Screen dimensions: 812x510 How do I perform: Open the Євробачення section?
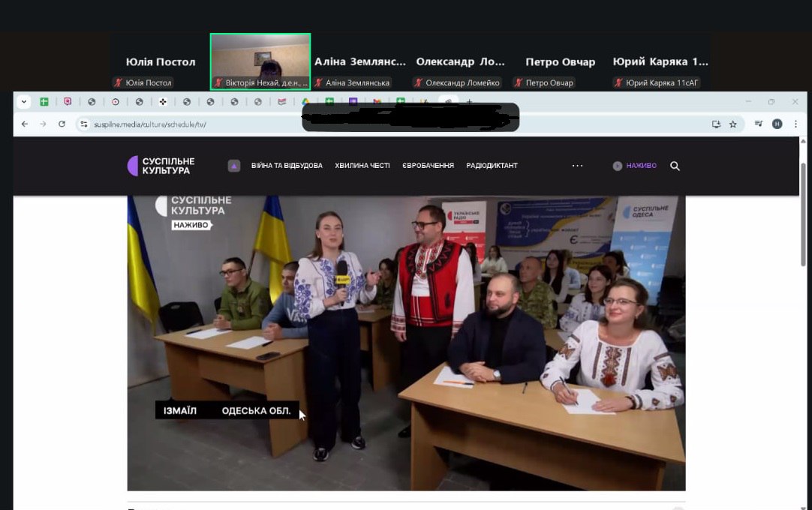point(428,166)
